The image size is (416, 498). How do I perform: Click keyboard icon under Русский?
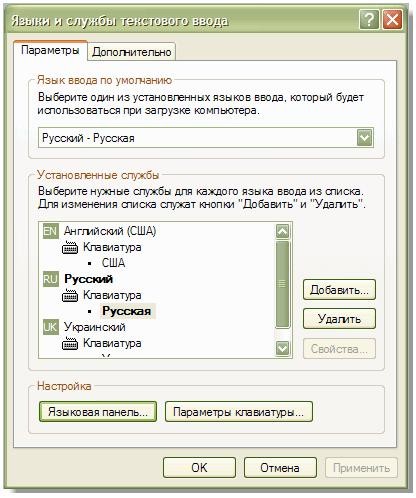(x=70, y=296)
